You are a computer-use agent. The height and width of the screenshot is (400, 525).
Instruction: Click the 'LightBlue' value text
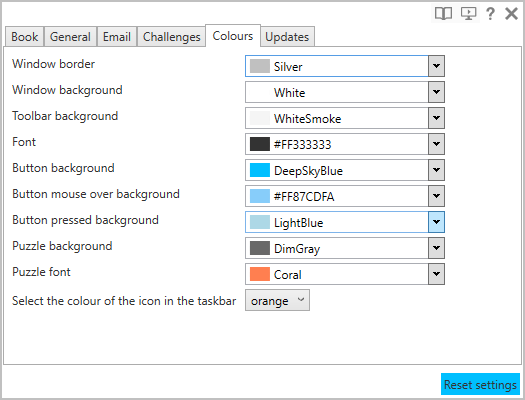pos(298,223)
